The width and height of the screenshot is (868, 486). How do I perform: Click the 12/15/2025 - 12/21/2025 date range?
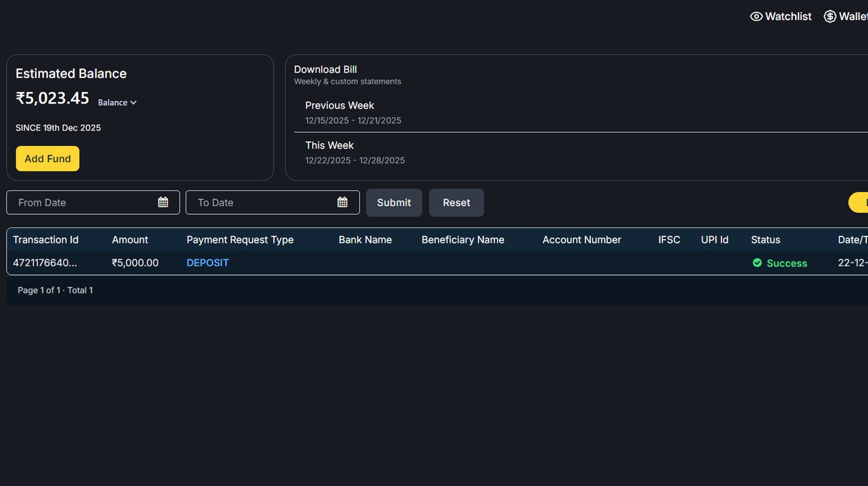[x=353, y=120]
